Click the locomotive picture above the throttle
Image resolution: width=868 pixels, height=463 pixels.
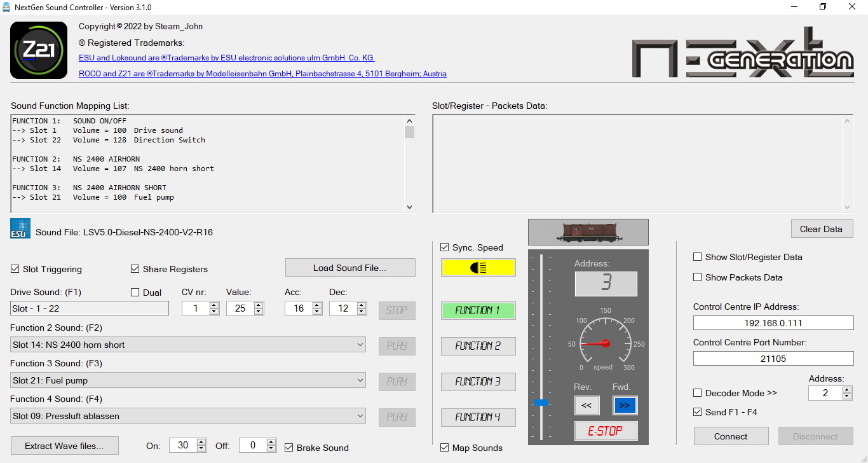tap(588, 232)
